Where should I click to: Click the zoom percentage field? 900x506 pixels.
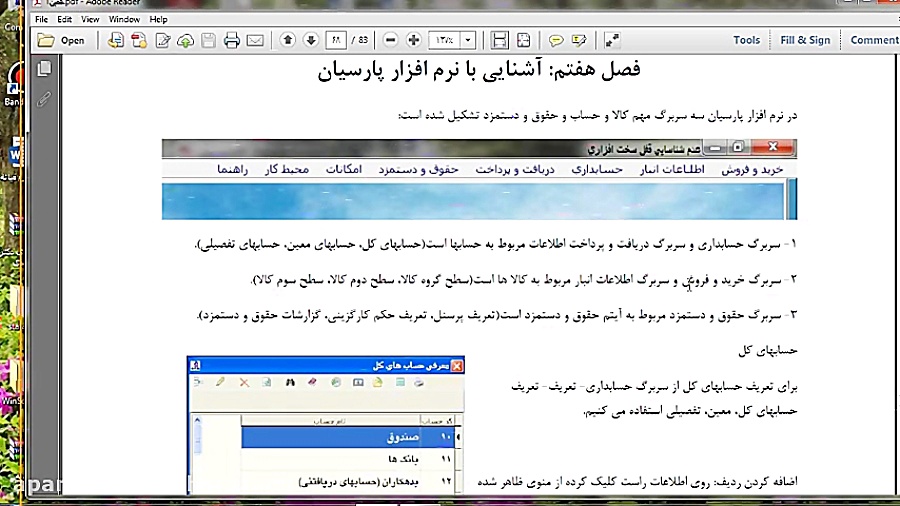coord(444,40)
